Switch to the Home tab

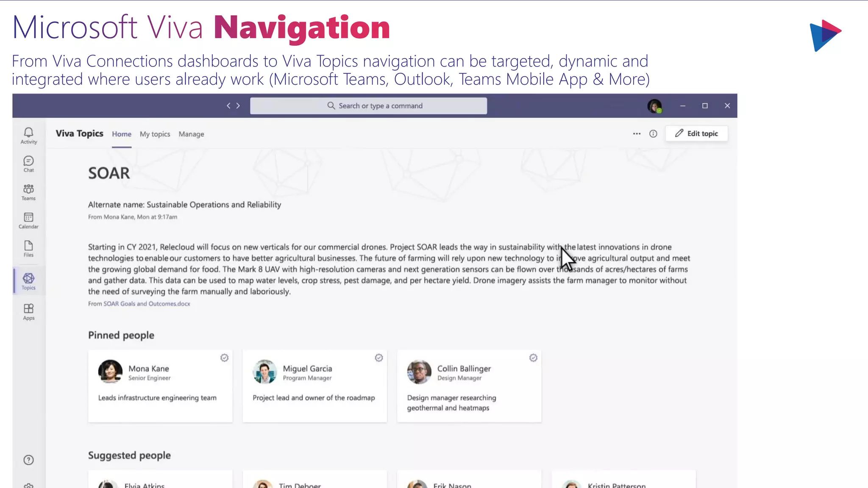(x=122, y=134)
